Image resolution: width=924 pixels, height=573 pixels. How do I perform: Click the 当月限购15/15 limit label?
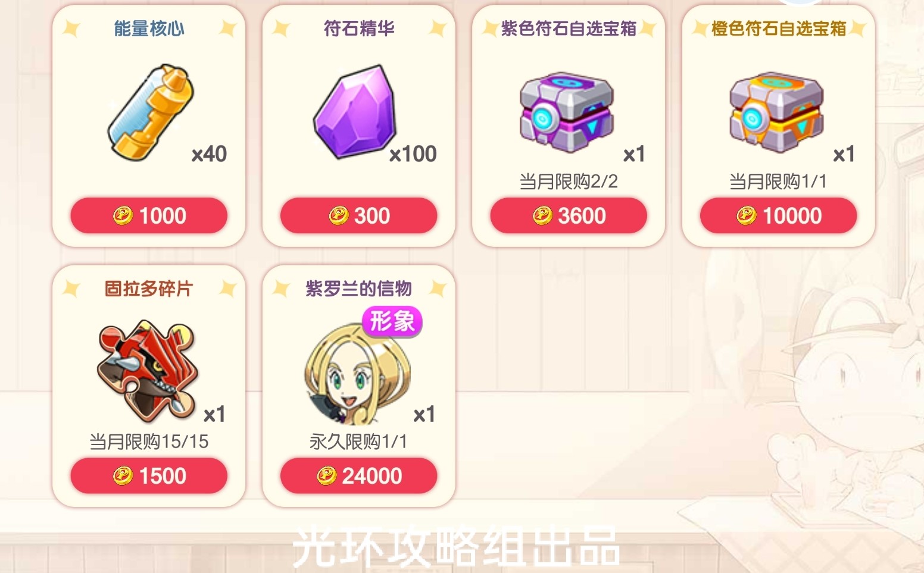(149, 442)
